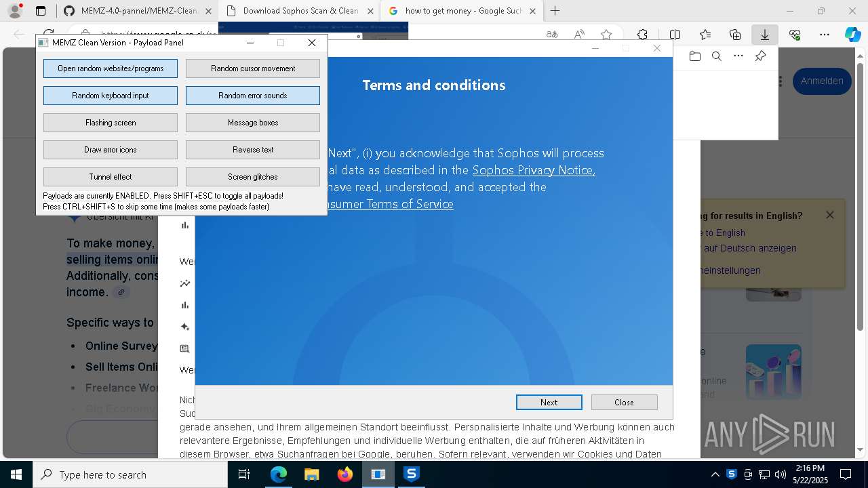Toggle the Downloads toolbar button
The image size is (868, 488).
point(765,35)
